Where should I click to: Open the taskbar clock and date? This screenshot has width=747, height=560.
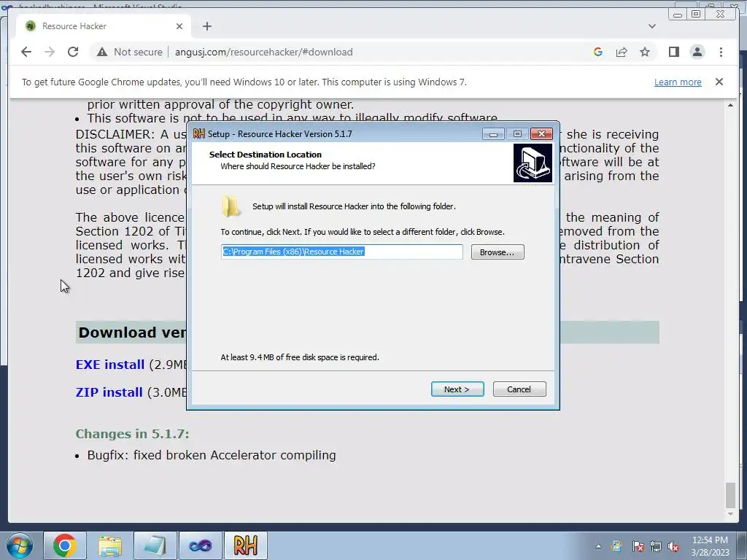click(710, 546)
